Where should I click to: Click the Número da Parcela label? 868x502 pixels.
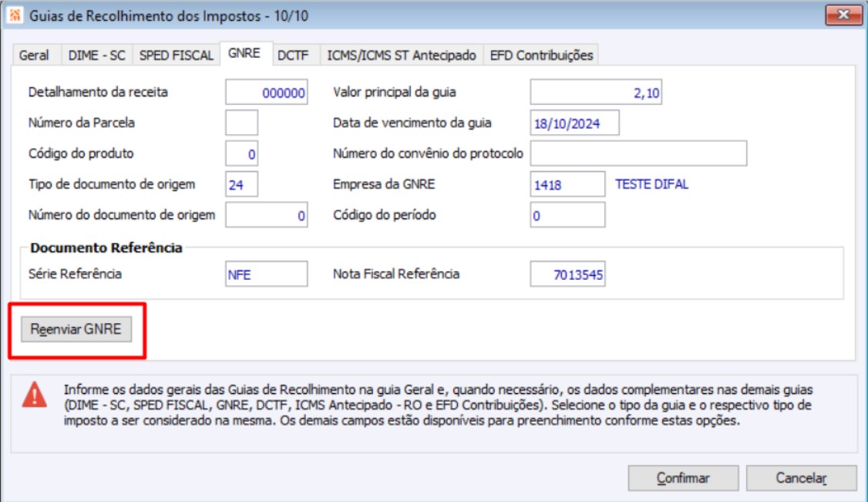pos(82,123)
